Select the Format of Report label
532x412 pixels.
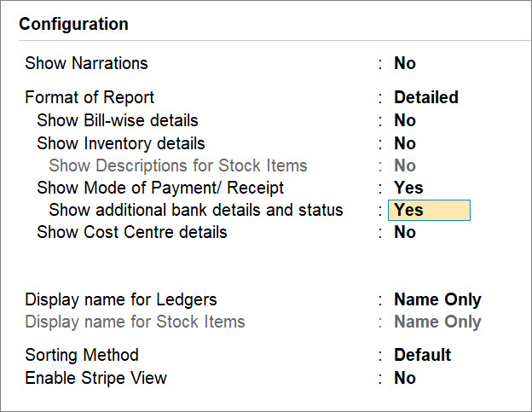pos(90,98)
